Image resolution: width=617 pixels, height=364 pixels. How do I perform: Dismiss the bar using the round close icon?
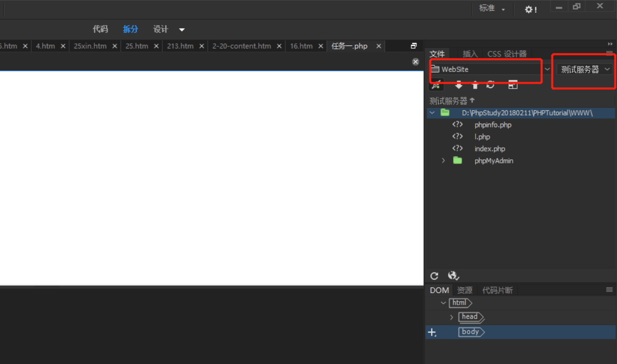pos(415,62)
